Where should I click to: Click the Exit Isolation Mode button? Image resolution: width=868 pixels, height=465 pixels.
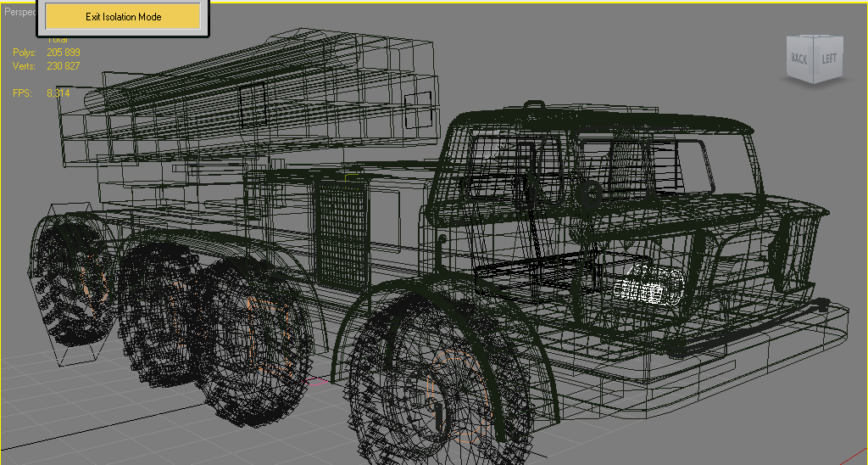coord(123,17)
